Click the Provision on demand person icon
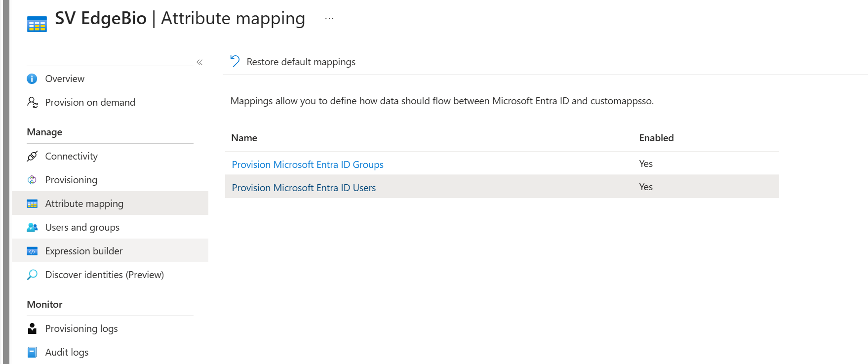This screenshot has height=364, width=868. (x=32, y=102)
